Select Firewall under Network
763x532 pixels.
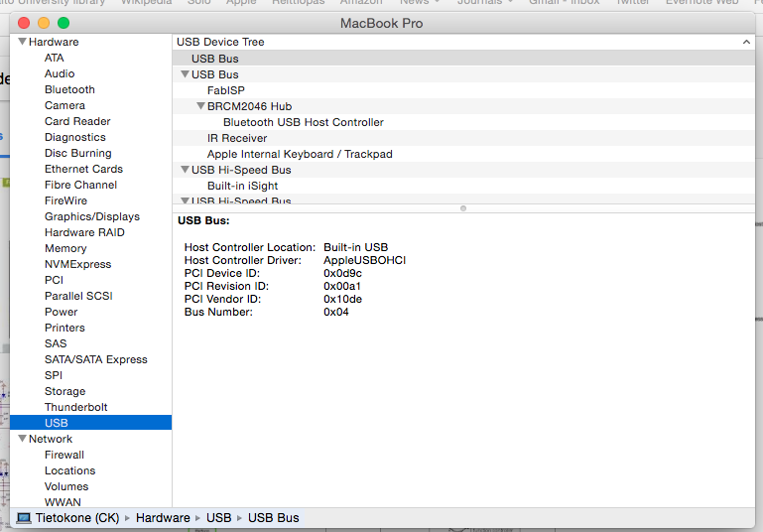pos(64,455)
